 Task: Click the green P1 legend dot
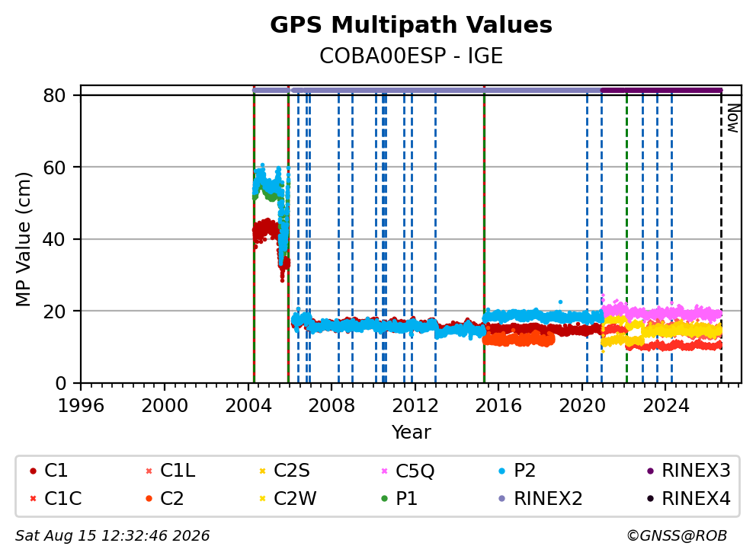(384, 499)
